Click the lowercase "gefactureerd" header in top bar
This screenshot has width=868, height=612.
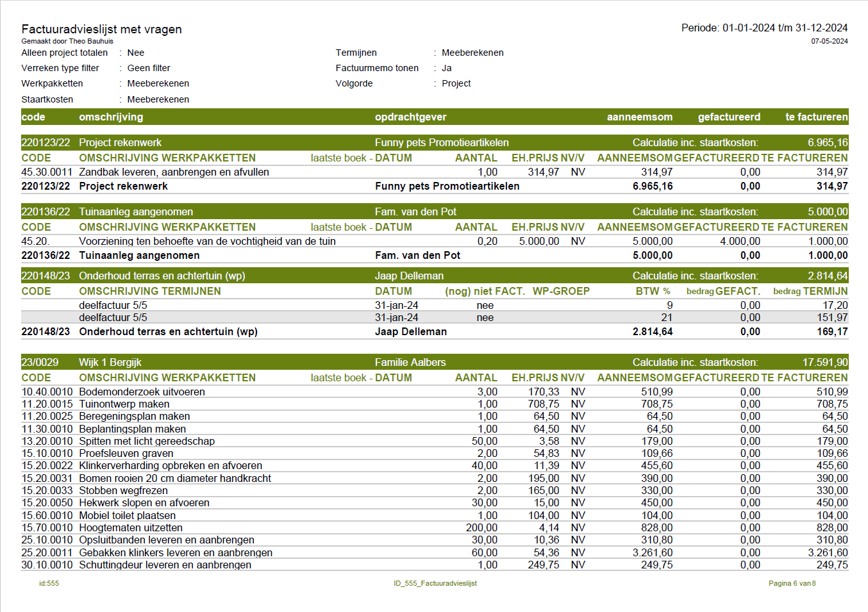[729, 117]
